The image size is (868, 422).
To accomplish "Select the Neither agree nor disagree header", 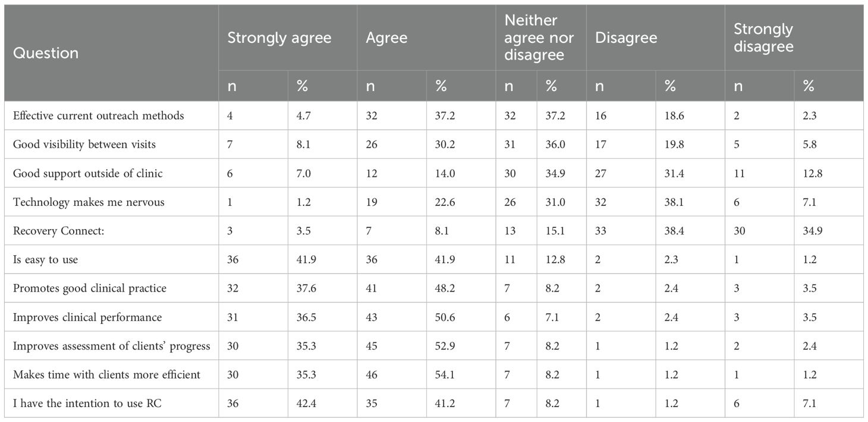I will (x=539, y=38).
